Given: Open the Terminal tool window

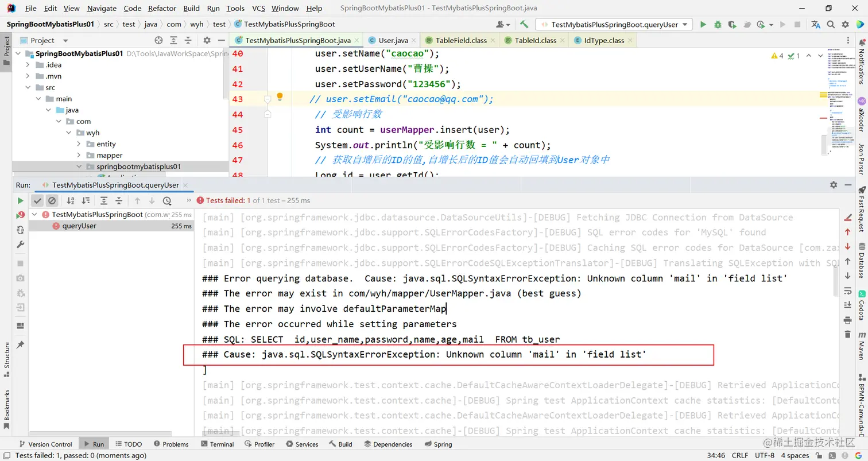Looking at the screenshot, I should click(217, 444).
